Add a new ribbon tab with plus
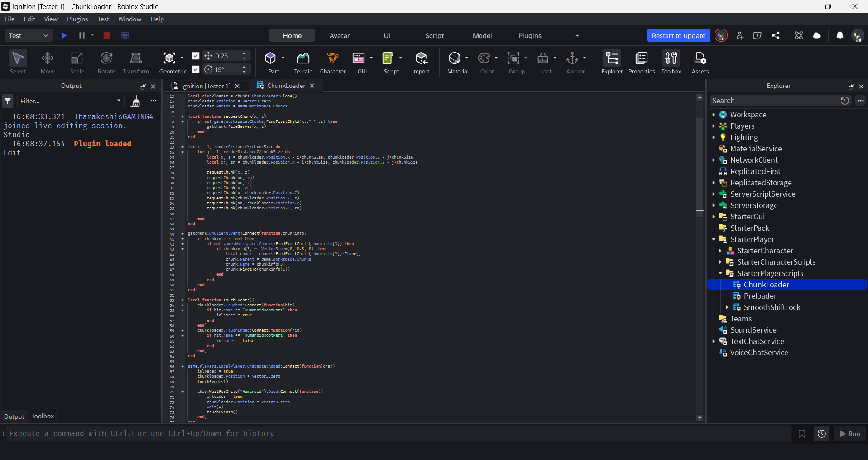The width and height of the screenshot is (868, 460). 577,35
